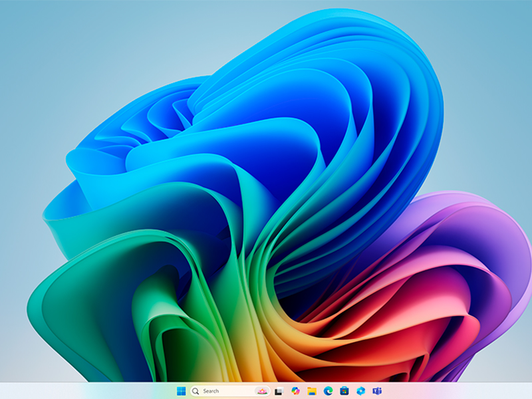
Task: Open the lotus search highlight icon
Action: coord(262,391)
